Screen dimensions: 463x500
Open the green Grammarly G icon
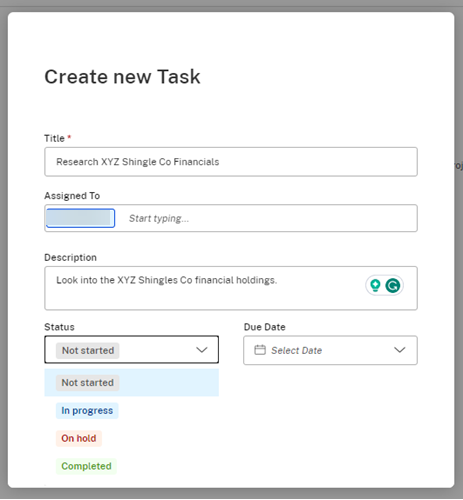(393, 286)
